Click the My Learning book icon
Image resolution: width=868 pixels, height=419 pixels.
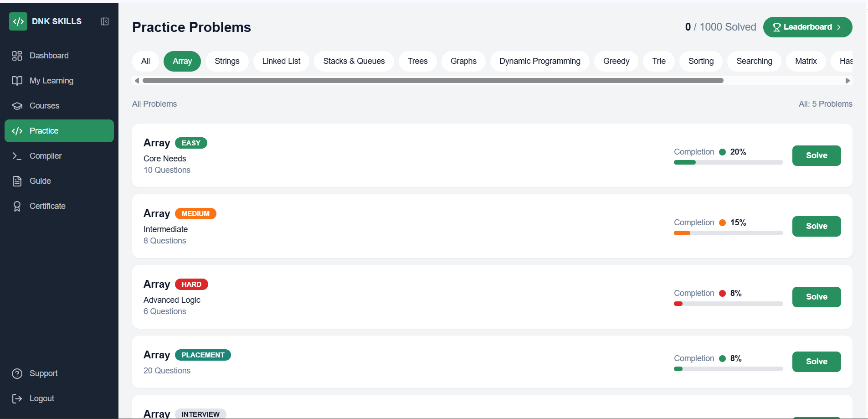(17, 81)
